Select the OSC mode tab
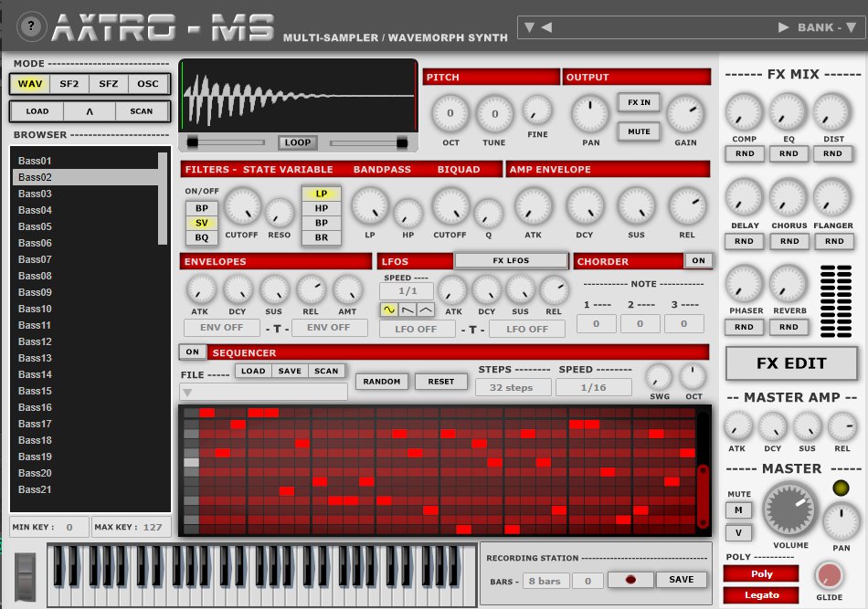 (x=147, y=84)
